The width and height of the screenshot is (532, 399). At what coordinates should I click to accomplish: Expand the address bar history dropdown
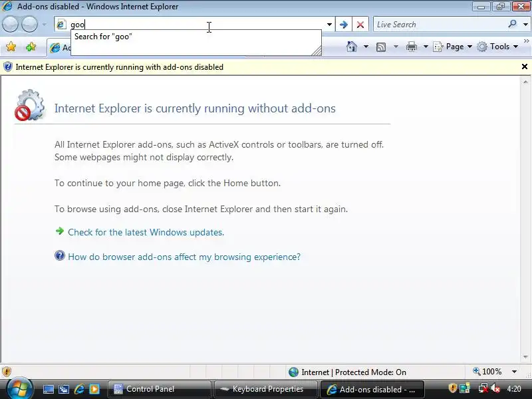(329, 25)
